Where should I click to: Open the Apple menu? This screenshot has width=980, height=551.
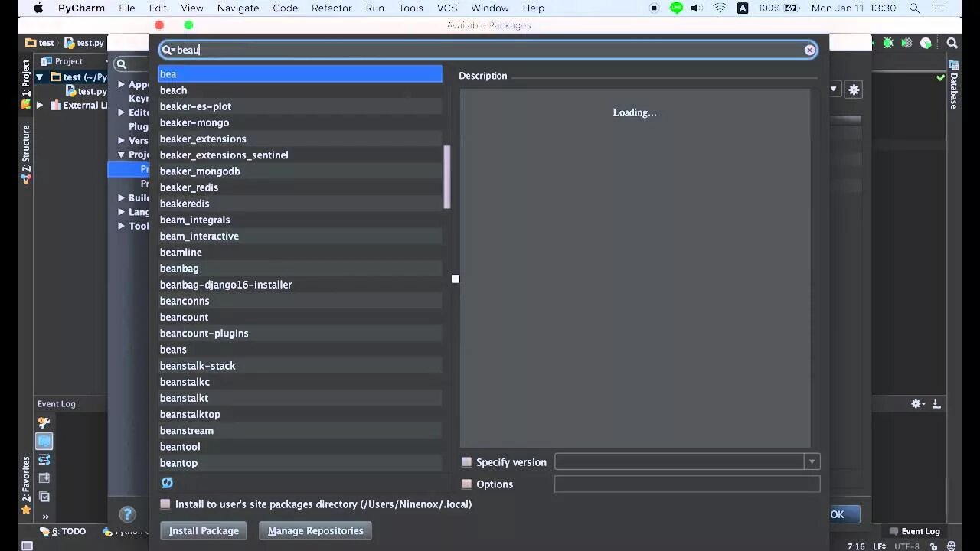pyautogui.click(x=38, y=8)
